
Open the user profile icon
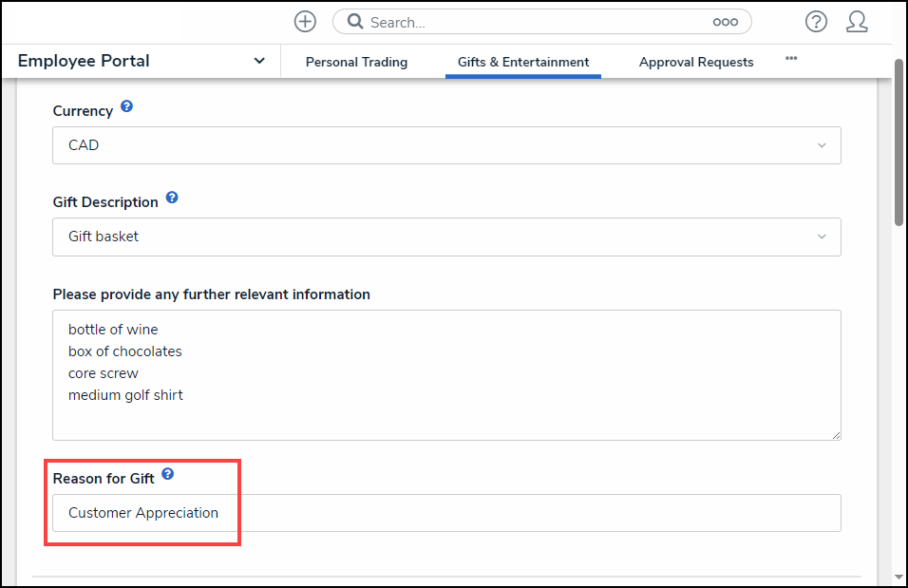click(857, 22)
